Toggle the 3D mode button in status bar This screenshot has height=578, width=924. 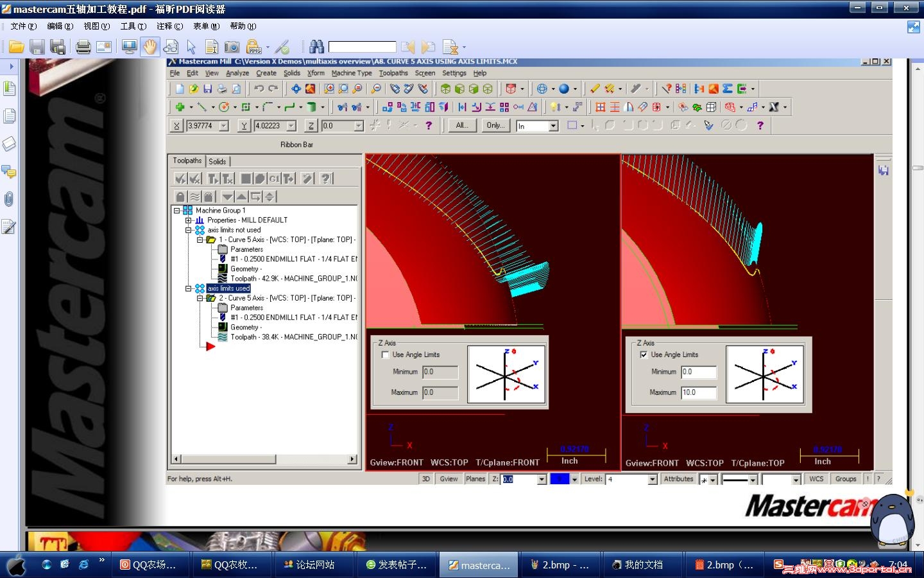[426, 479]
